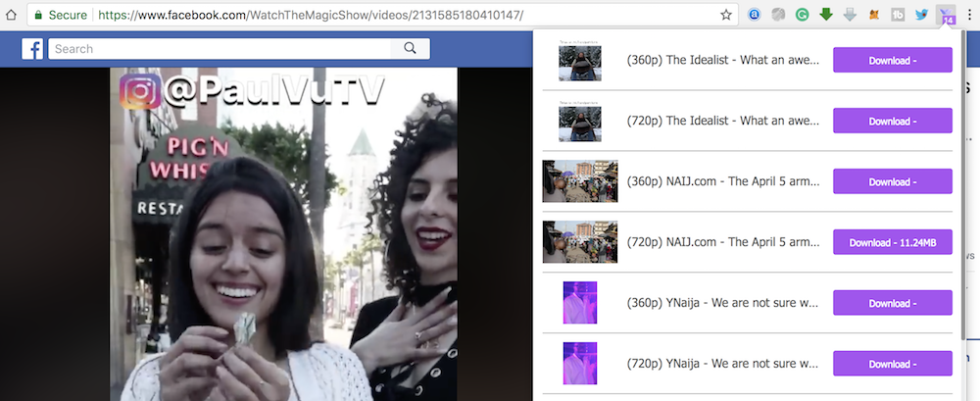This screenshot has height=401, width=980.
Task: Click the green download arrow extension
Action: point(826,15)
